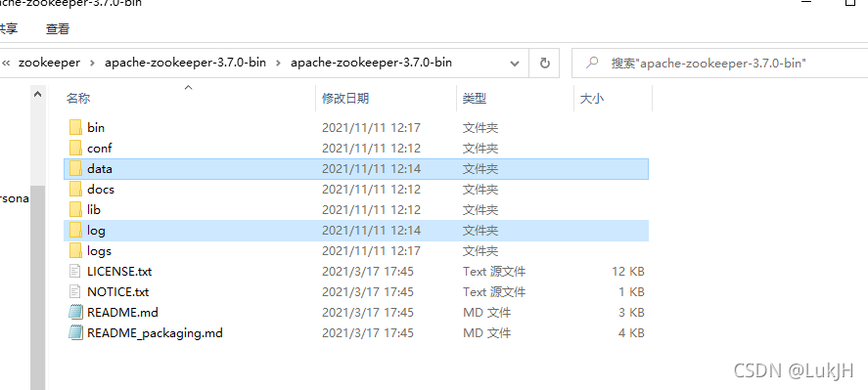Select the conf folder name
868x390 pixels.
[x=100, y=149]
